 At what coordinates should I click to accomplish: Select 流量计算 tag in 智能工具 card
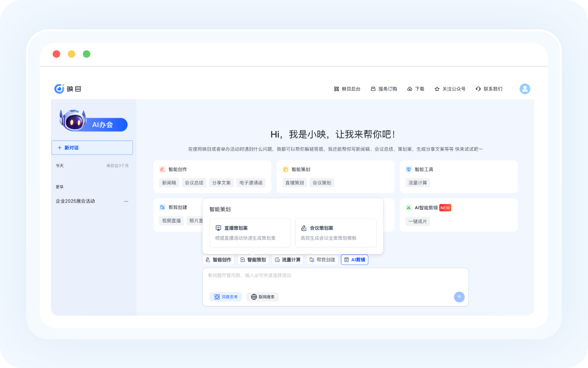click(418, 183)
